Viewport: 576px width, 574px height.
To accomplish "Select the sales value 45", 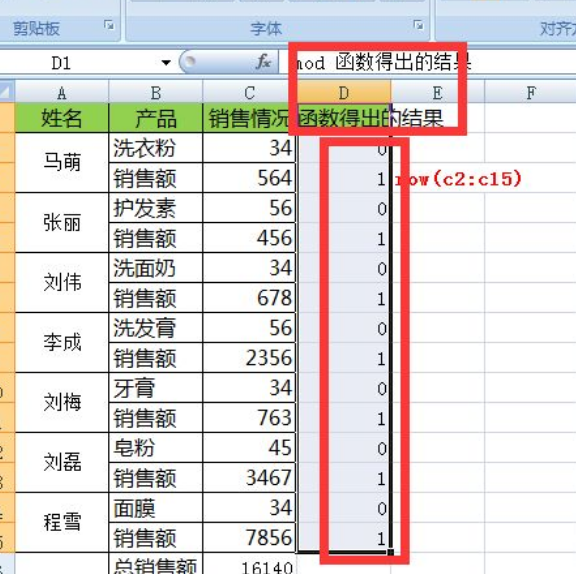I will pos(249,447).
